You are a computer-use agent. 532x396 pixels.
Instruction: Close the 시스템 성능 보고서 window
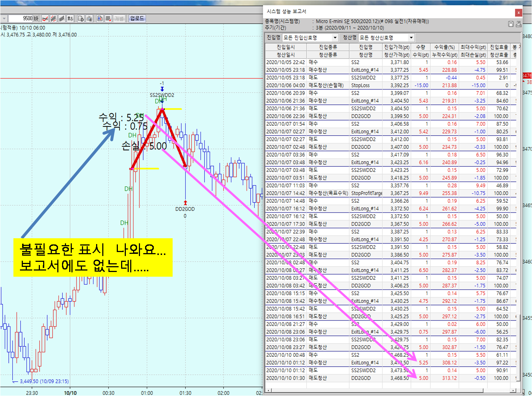tap(518, 13)
